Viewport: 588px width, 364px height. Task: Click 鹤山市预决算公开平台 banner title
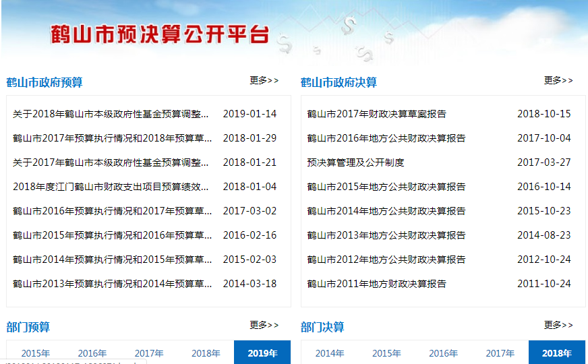pos(160,34)
